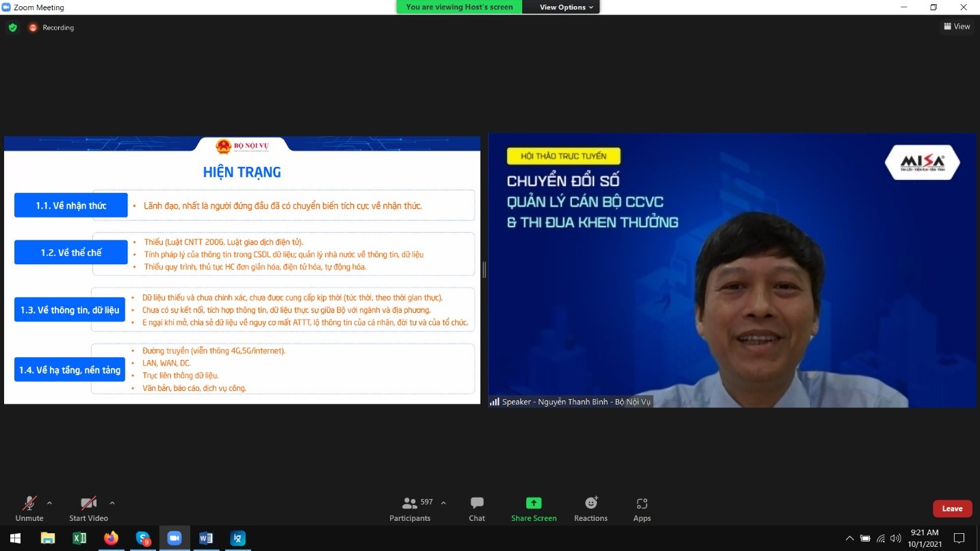Expand video options arrow beside Start Video

click(112, 503)
